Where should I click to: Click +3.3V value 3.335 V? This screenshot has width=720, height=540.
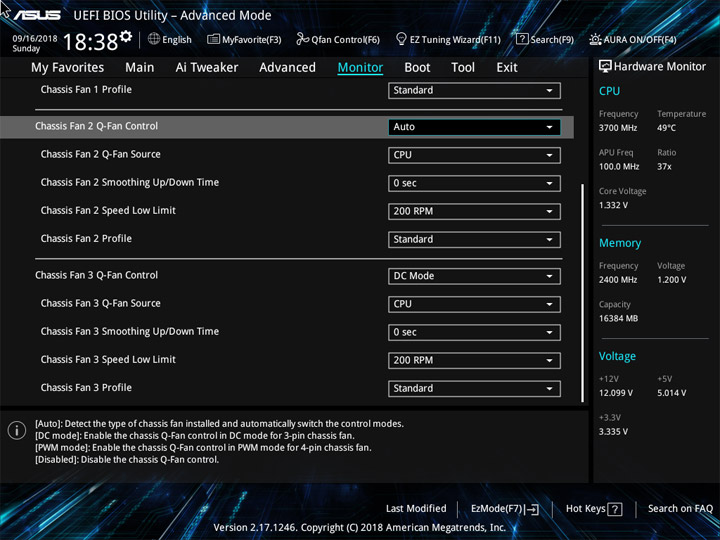coord(613,432)
